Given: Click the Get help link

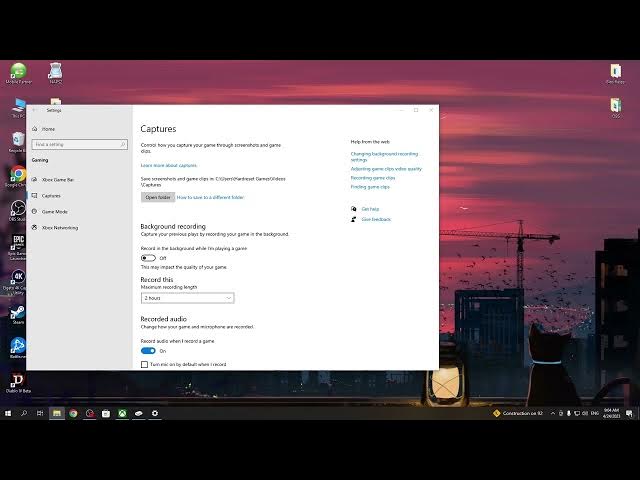Looking at the screenshot, I should pyautogui.click(x=370, y=209).
